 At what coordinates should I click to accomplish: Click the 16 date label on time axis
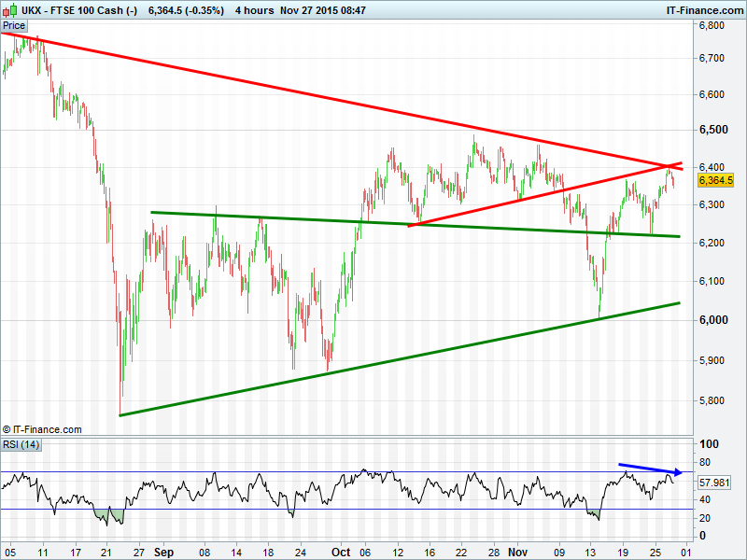(x=430, y=553)
